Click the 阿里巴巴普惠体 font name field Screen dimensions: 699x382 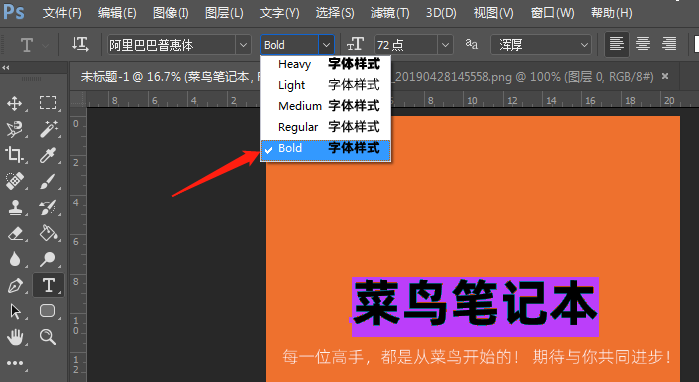[x=172, y=45]
